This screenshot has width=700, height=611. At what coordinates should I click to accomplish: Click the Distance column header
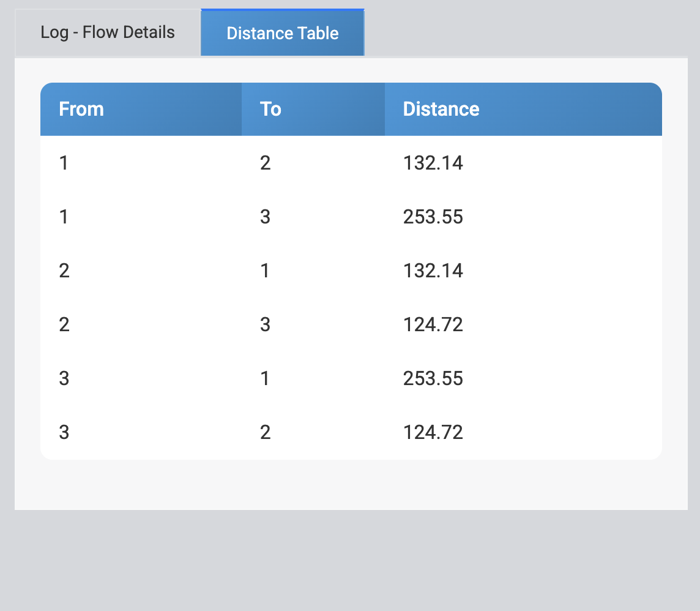(x=523, y=109)
